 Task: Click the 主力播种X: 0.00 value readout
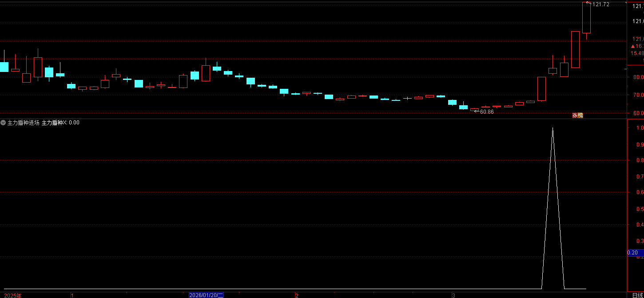coord(60,123)
